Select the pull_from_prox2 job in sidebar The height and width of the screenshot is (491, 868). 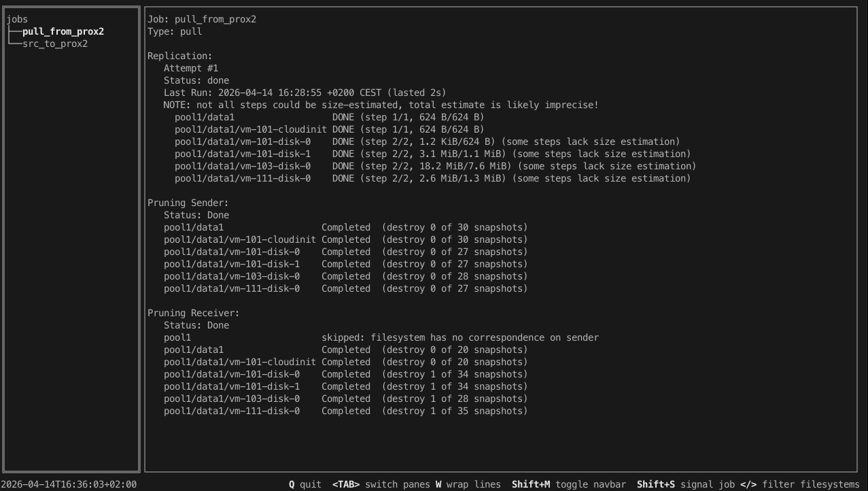[x=63, y=31]
